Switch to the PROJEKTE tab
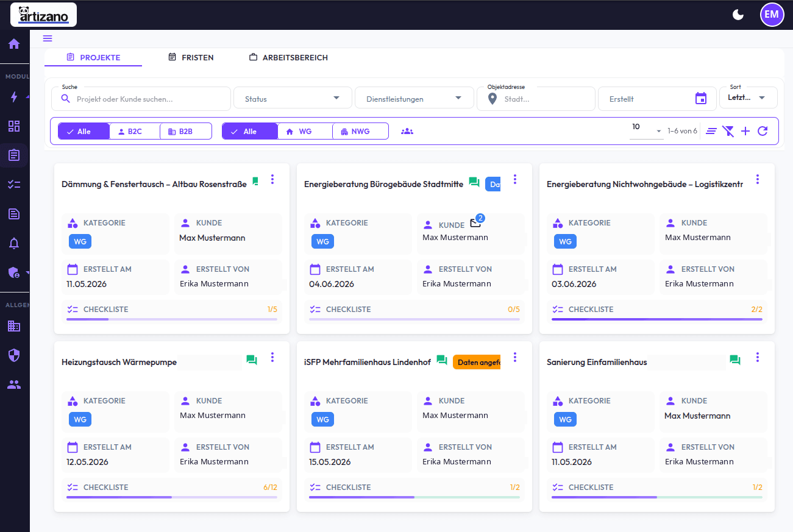 [x=93, y=57]
